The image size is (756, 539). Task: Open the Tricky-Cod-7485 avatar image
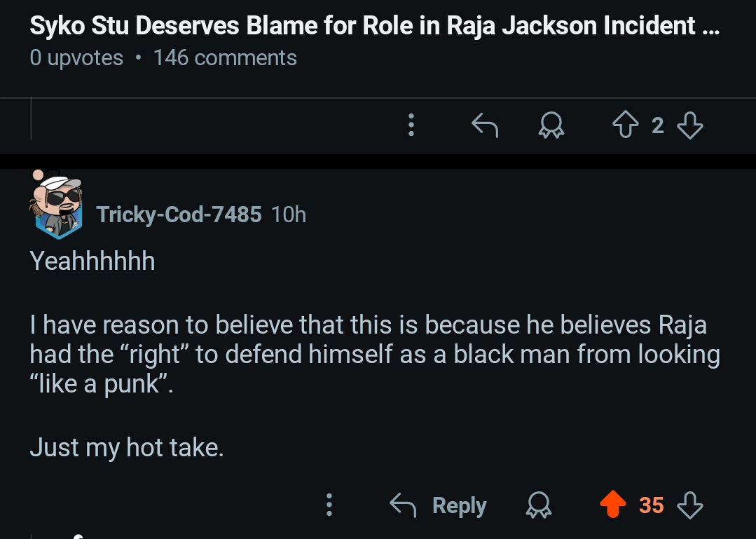(x=57, y=205)
